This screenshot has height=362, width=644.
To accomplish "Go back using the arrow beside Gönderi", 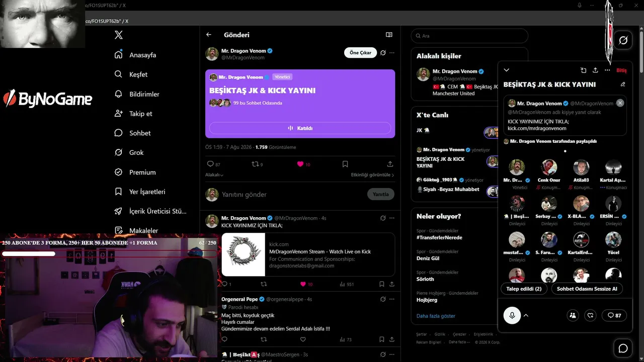I will [209, 35].
